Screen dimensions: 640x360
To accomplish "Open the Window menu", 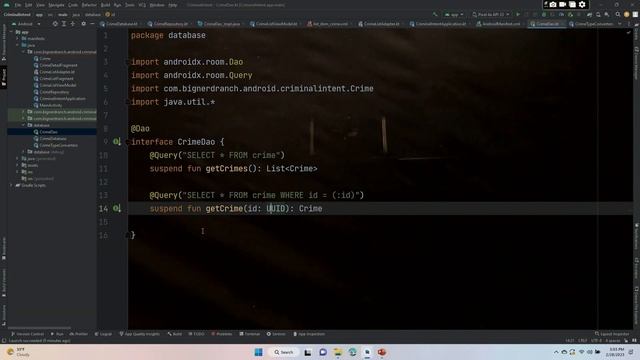I will (157, 5).
